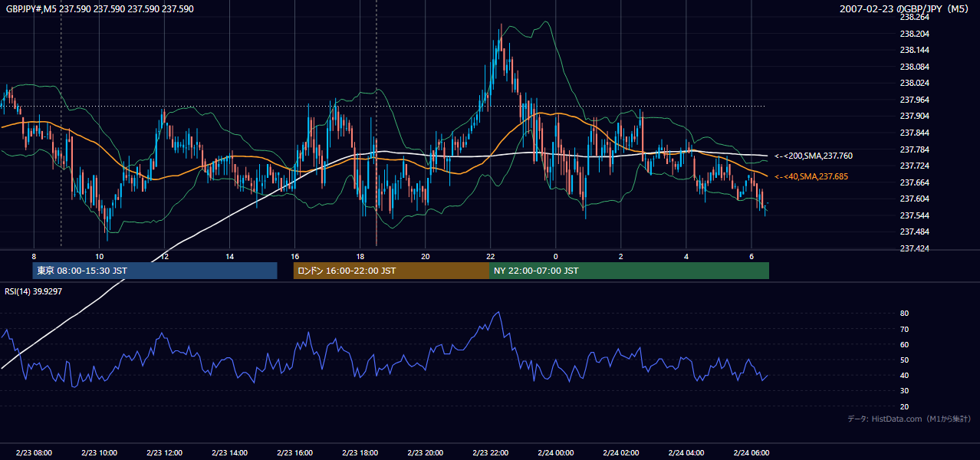Click the RSI(14) 39.9297 indicator label
The image size is (980, 460).
(34, 291)
